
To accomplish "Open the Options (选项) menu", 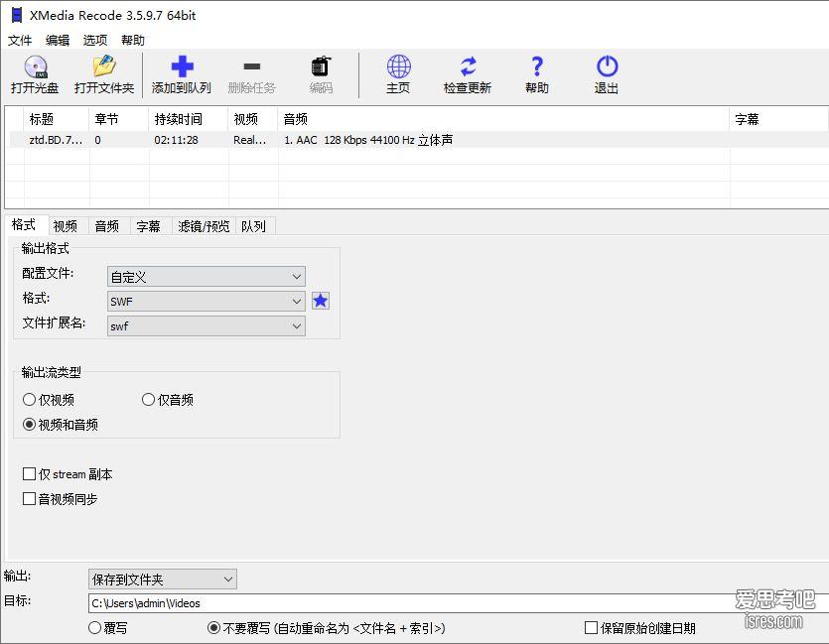I will coord(95,40).
